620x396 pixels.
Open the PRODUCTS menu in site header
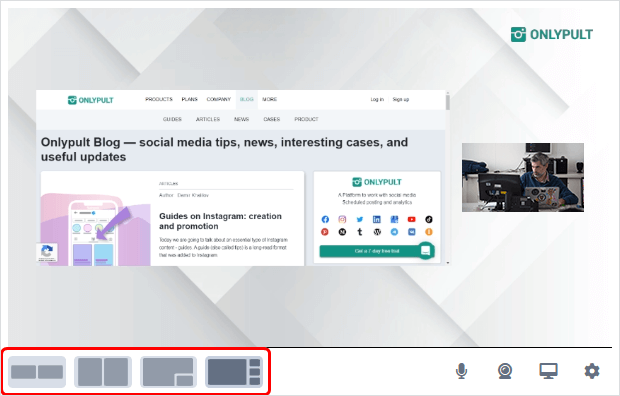point(159,99)
